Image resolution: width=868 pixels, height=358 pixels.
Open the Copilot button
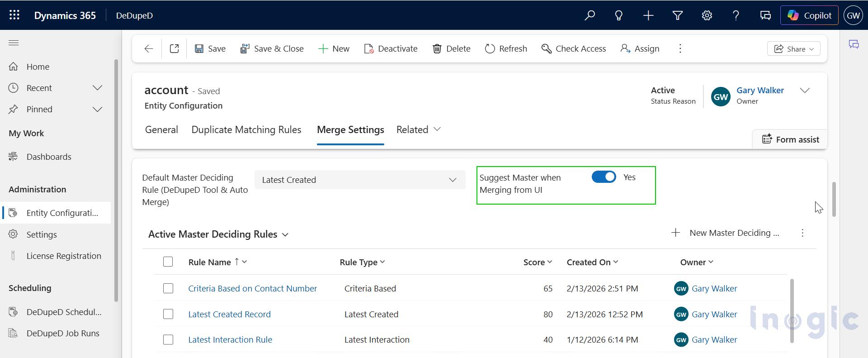[x=809, y=15]
